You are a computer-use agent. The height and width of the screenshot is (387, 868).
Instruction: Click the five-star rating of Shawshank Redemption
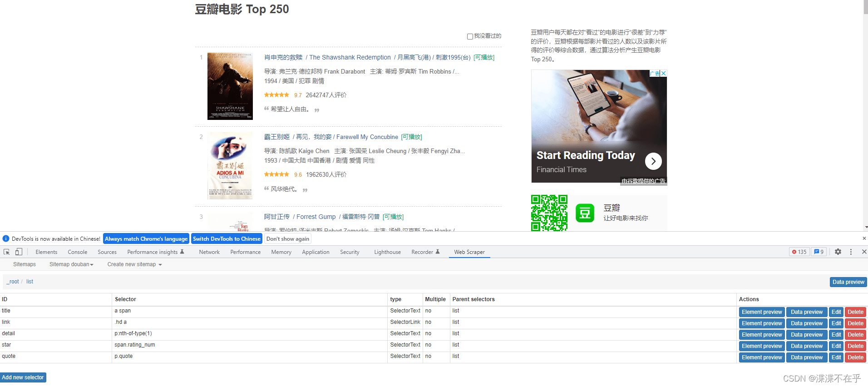coord(276,95)
